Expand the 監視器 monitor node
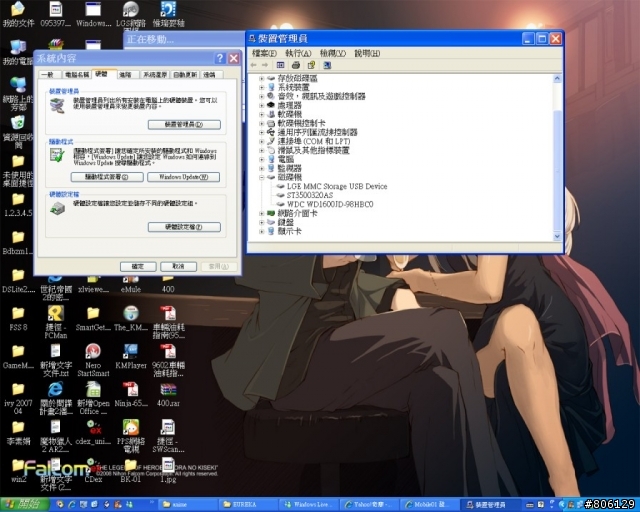Screen dimensions: 640x512 coord(262,168)
